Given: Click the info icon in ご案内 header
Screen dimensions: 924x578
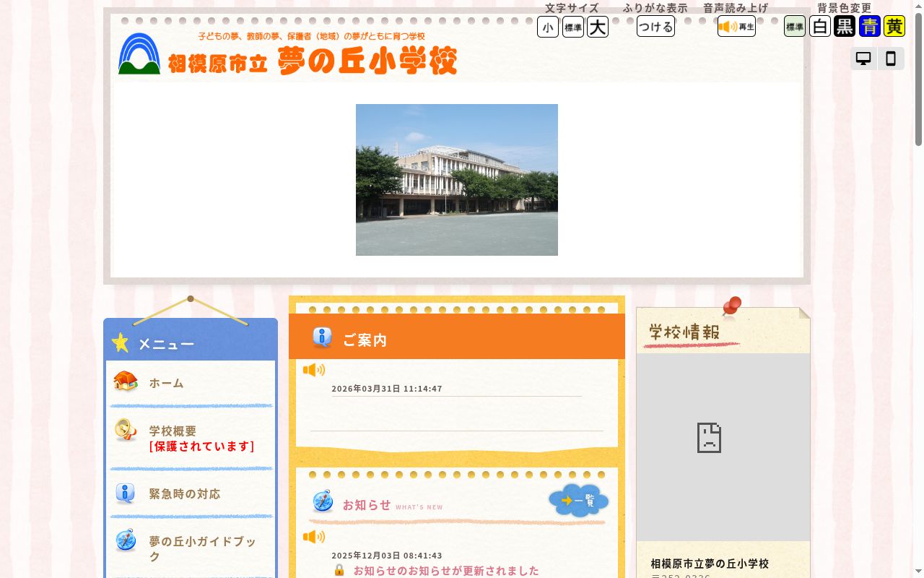Looking at the screenshot, I should point(322,337).
